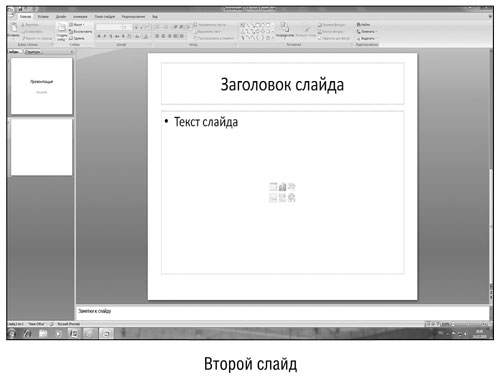Click Найти in the editing group
This screenshot has width=500, height=376.
pos(363,25)
